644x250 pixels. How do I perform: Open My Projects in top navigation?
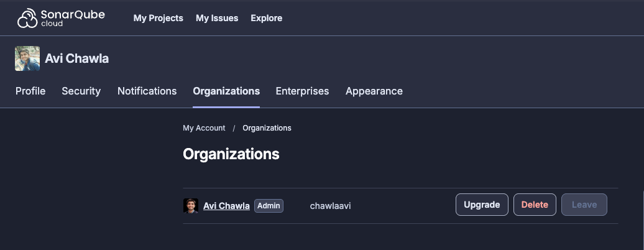[158, 18]
